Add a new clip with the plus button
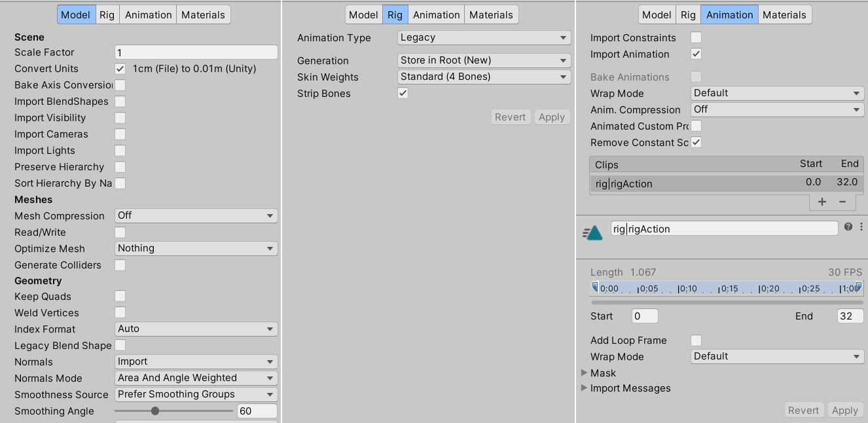The height and width of the screenshot is (423, 868). [x=822, y=202]
